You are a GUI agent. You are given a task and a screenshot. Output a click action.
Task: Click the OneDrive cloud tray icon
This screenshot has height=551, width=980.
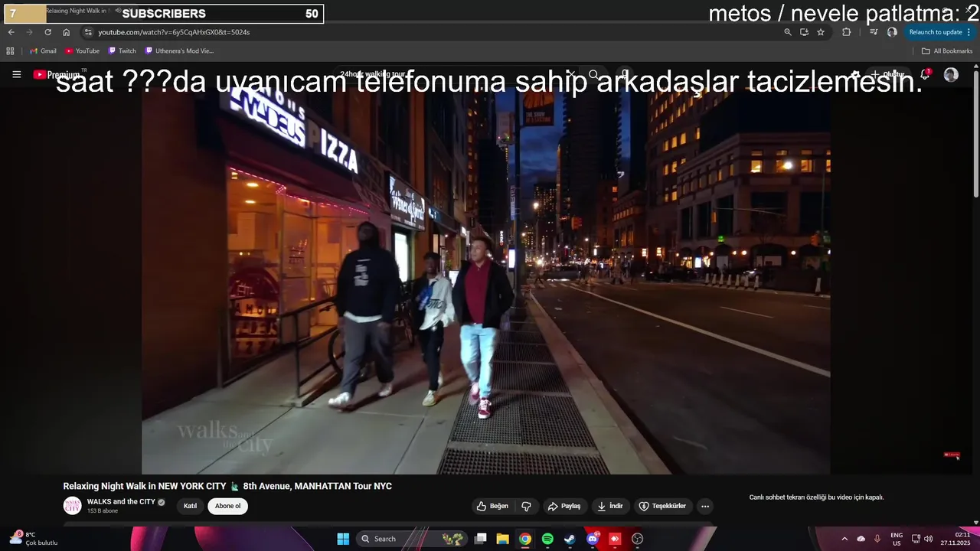tap(861, 539)
